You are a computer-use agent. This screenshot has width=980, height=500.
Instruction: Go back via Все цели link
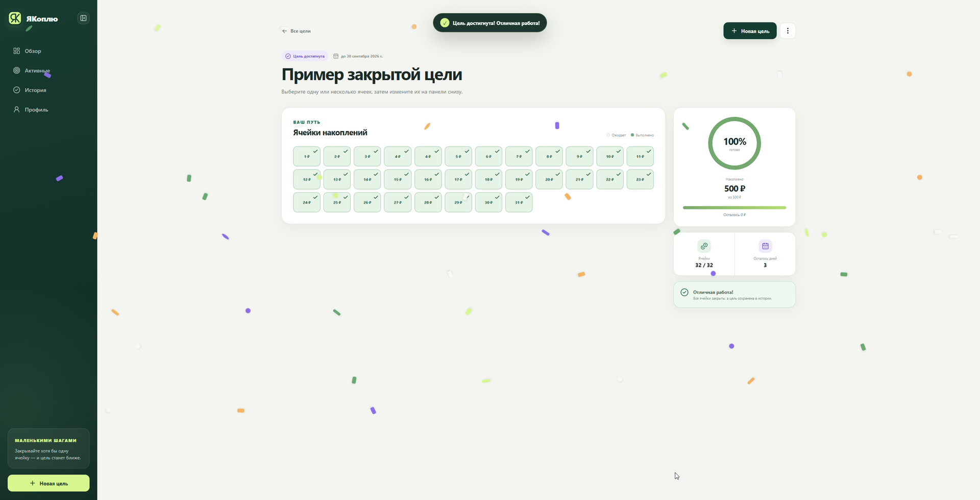[x=296, y=31]
